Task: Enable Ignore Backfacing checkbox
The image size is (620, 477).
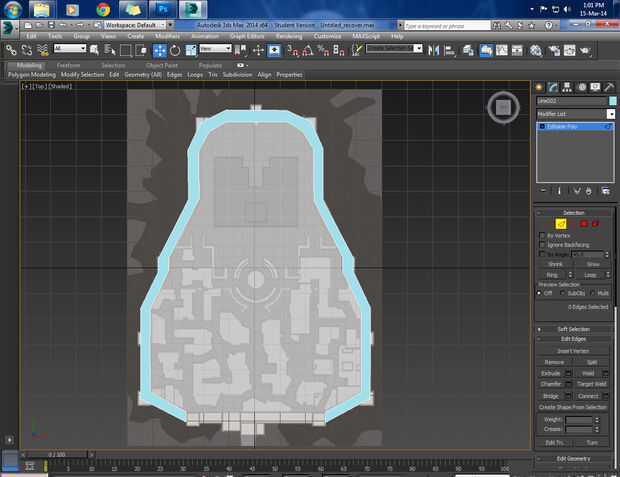Action: click(x=543, y=244)
